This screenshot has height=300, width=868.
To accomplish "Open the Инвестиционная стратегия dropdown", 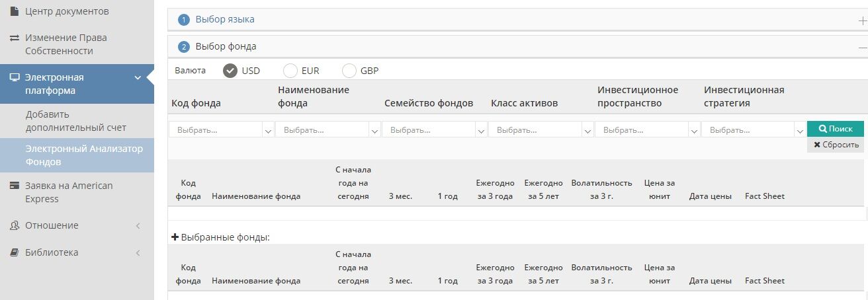I will point(754,130).
